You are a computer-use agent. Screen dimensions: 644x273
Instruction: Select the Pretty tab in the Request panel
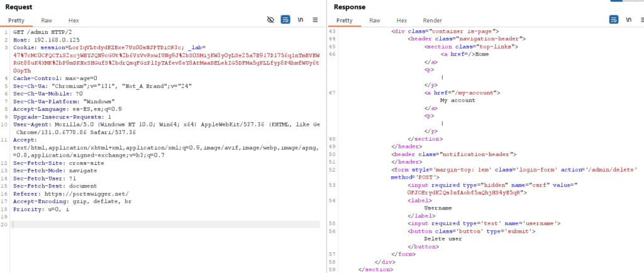click(x=16, y=20)
